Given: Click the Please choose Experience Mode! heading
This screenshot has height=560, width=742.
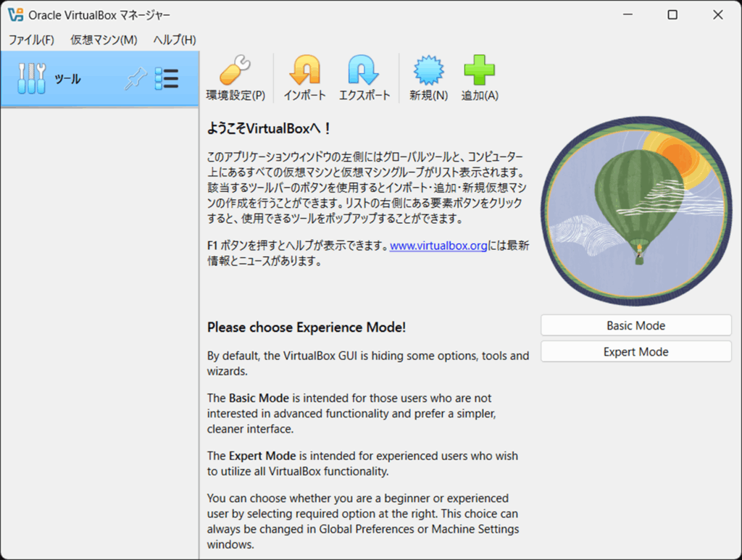Looking at the screenshot, I should pyautogui.click(x=307, y=327).
